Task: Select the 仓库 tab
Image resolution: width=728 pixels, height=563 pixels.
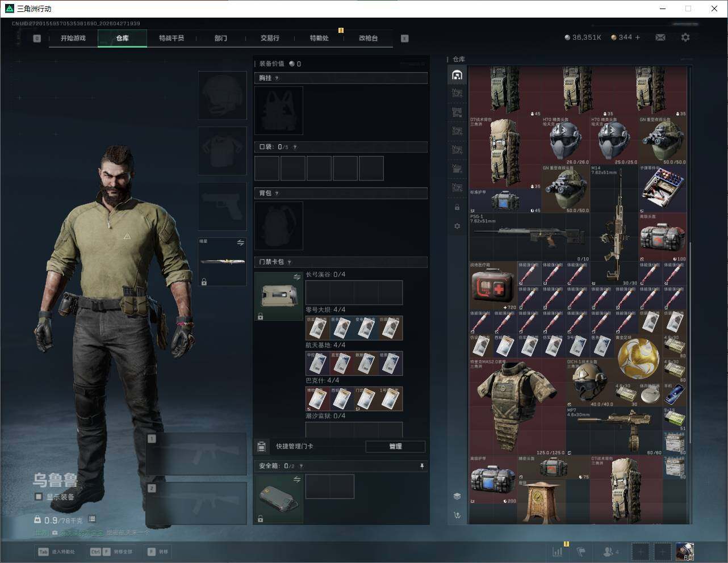Action: (x=123, y=38)
